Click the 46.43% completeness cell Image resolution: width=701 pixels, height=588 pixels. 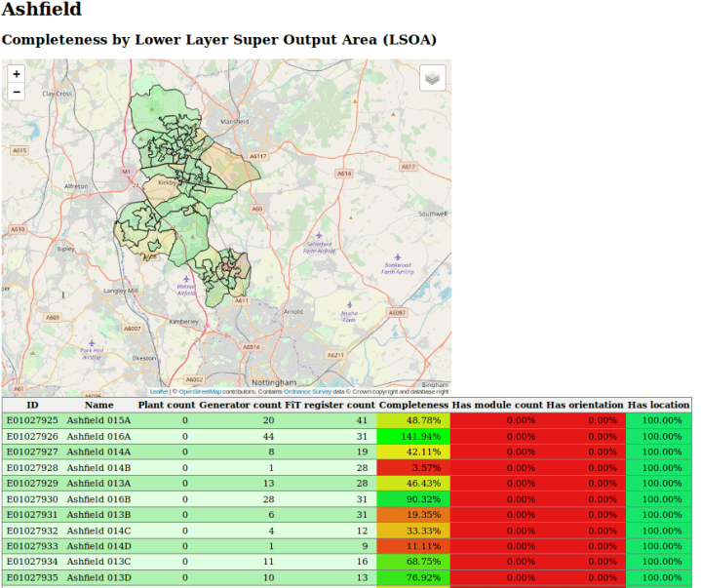coord(413,484)
